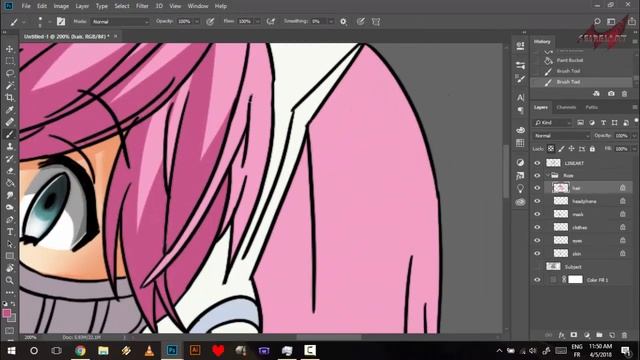
Task: Select the Clone Stamp tool
Action: click(x=10, y=147)
